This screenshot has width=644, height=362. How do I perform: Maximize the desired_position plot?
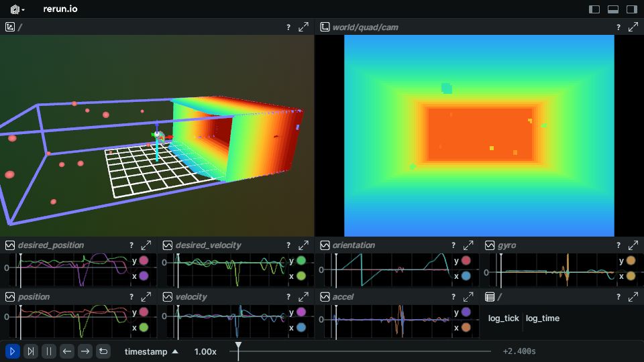(x=146, y=245)
